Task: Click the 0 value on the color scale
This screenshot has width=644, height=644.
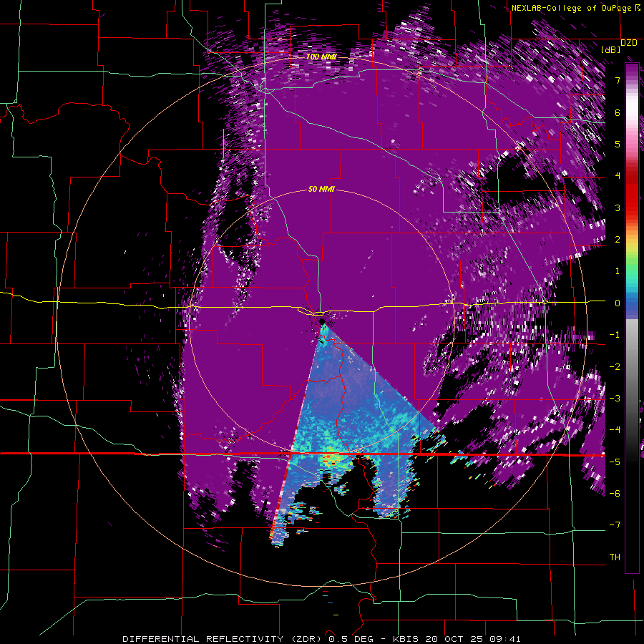Action: pyautogui.click(x=618, y=303)
